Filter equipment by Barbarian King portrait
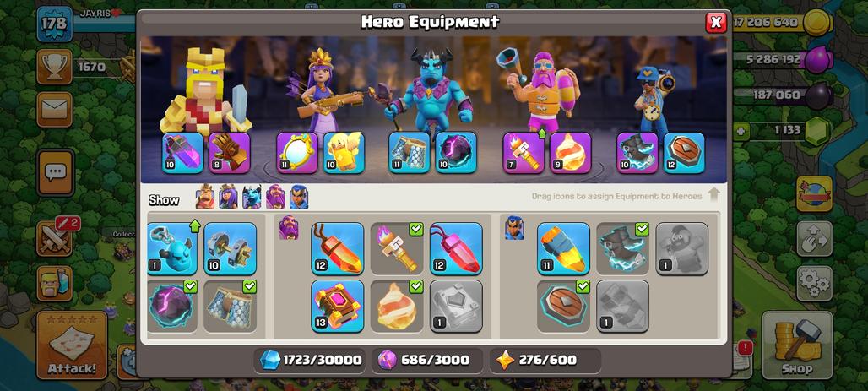Viewport: 868px width, 391px height. (205, 197)
